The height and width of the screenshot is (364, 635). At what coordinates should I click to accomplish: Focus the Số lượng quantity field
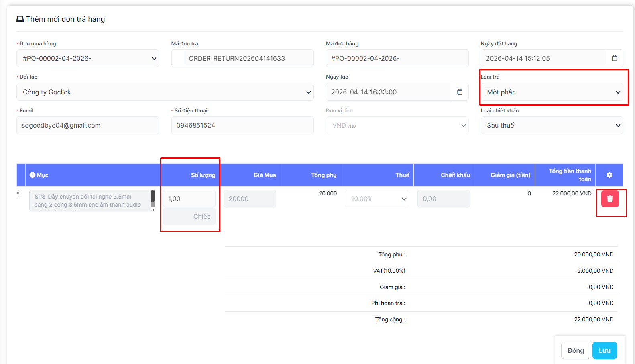(189, 199)
